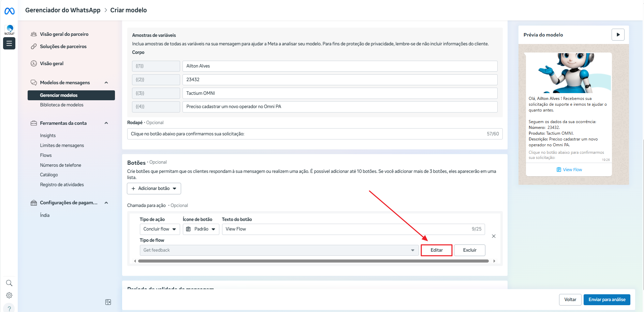The height and width of the screenshot is (312, 644).
Task: Go to Flows in sidebar
Action: [46, 155]
